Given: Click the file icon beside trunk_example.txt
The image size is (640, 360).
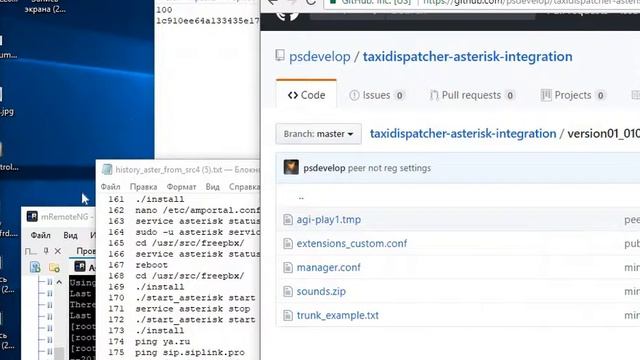Looking at the screenshot, I should (288, 316).
